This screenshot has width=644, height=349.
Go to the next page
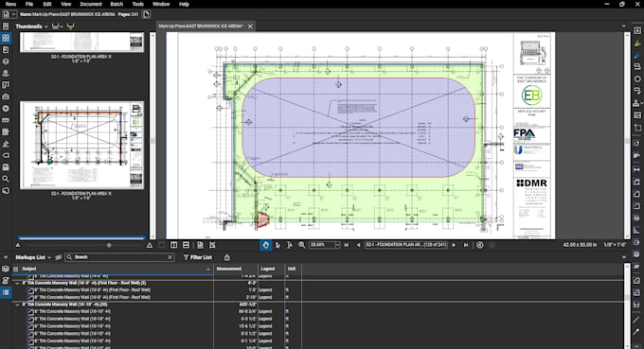[454, 245]
